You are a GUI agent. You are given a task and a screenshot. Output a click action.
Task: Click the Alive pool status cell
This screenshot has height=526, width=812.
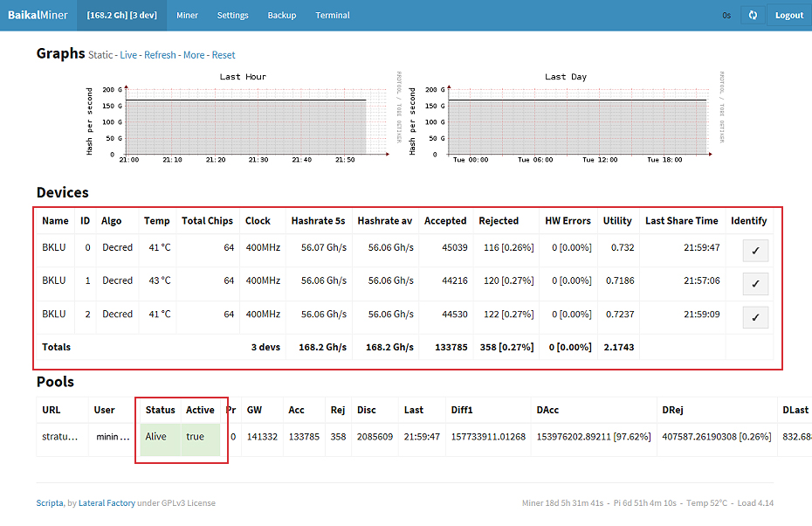pos(160,440)
